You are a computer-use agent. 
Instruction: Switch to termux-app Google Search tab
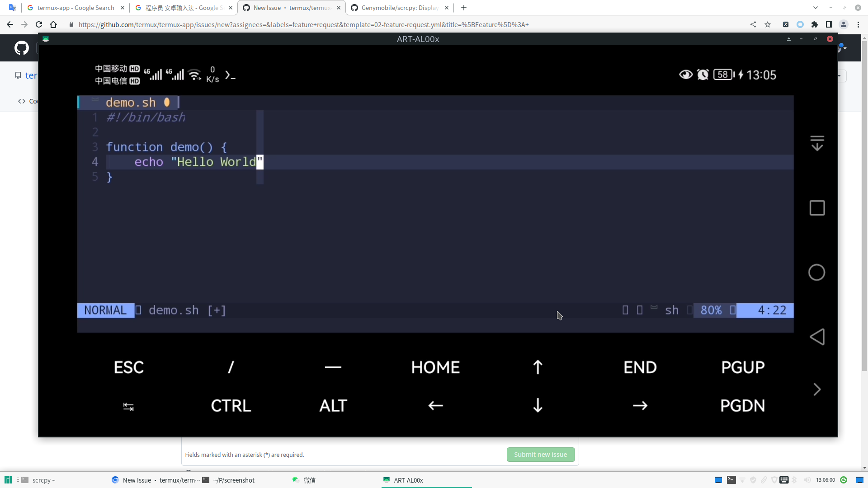coord(75,8)
